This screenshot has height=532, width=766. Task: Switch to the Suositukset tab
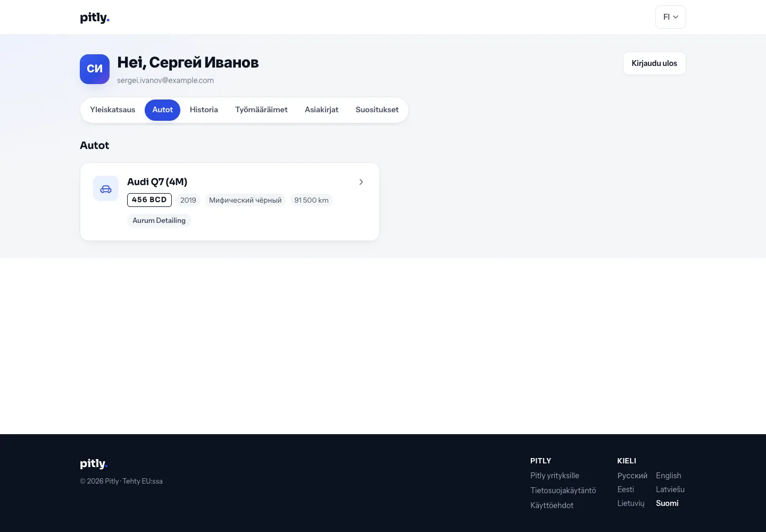[377, 110]
